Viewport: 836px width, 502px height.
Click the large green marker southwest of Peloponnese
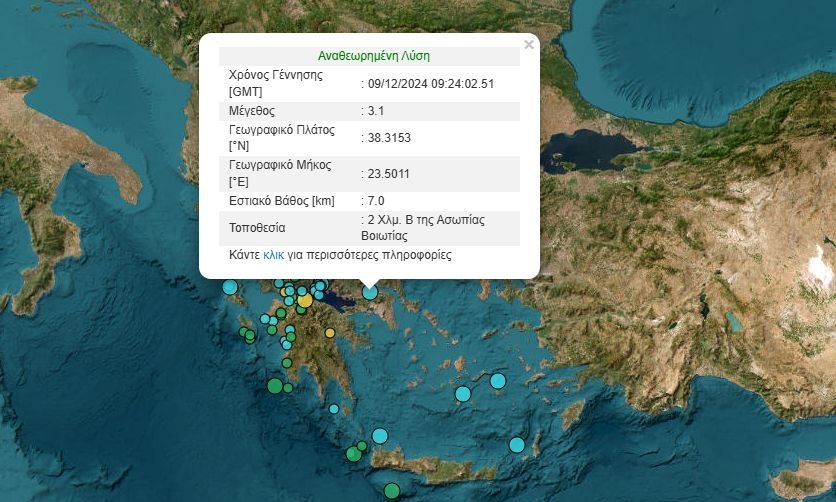point(275,386)
